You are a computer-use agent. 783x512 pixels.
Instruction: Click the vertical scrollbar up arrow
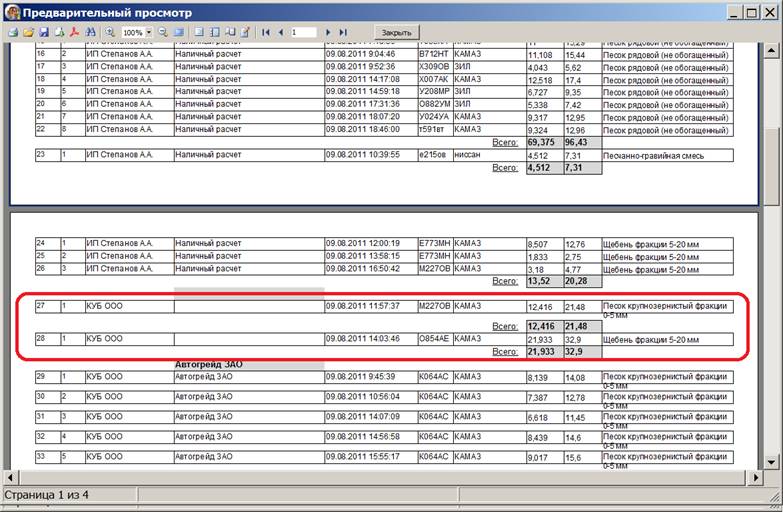tap(771, 50)
